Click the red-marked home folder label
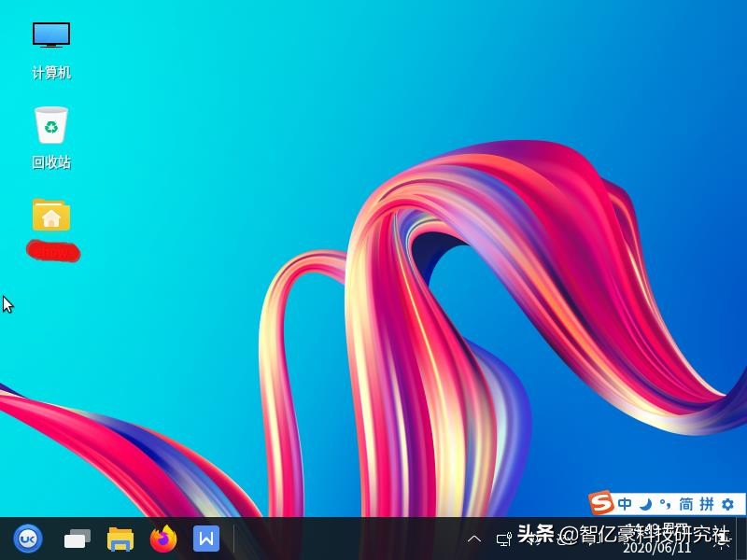Image resolution: width=747 pixels, height=560 pixels. (52, 251)
